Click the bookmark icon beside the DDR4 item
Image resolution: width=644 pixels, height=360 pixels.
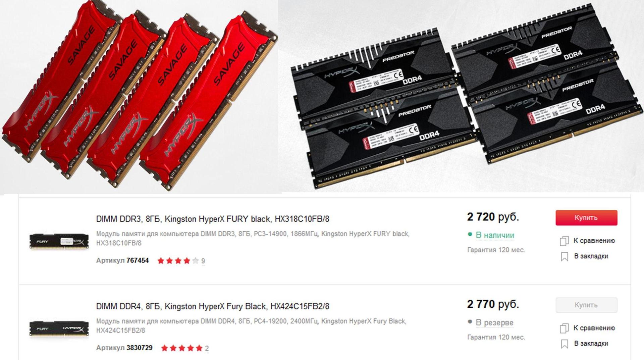point(565,344)
